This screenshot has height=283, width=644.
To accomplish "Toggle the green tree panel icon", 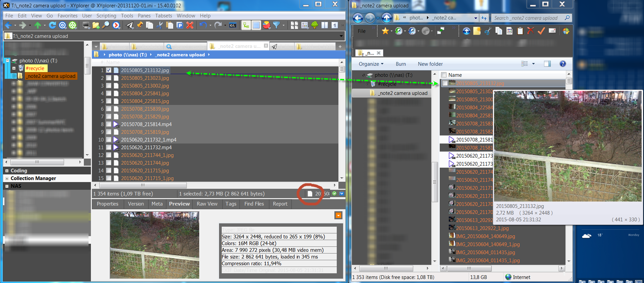I will [315, 25].
